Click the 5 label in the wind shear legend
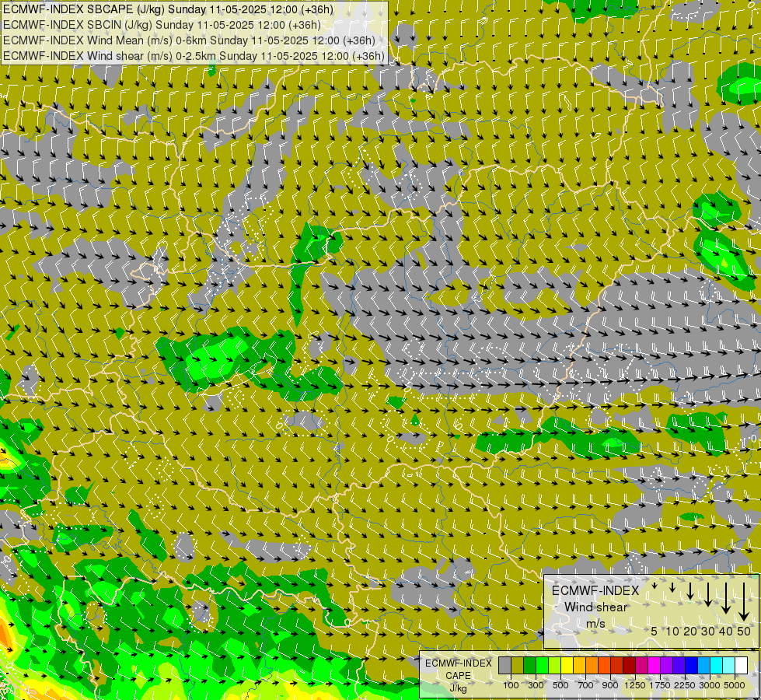This screenshot has width=761, height=700. click(655, 631)
